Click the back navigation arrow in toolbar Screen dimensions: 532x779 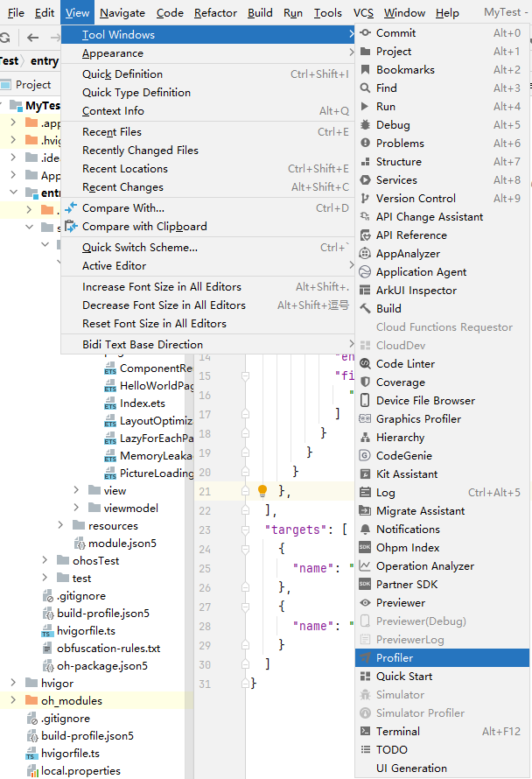click(x=32, y=38)
